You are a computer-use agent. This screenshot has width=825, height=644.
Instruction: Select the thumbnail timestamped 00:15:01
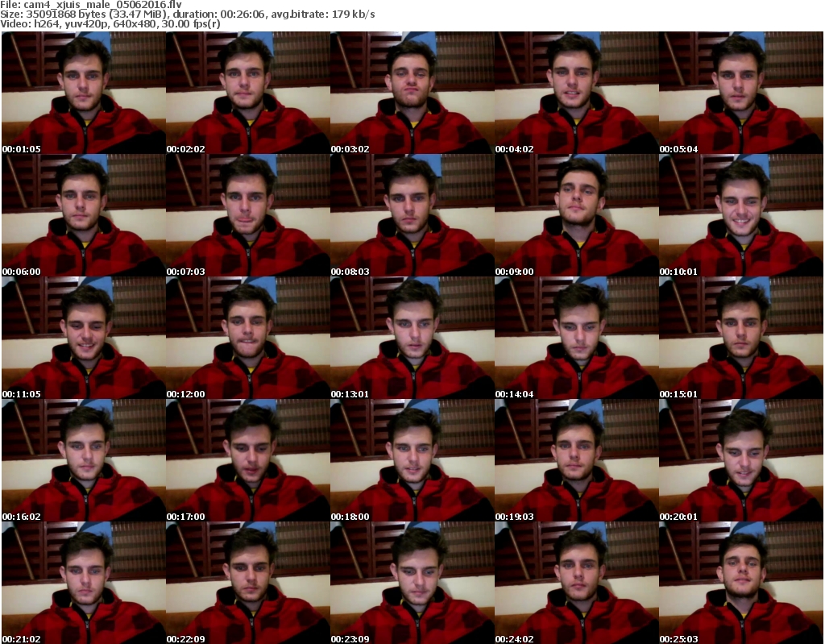click(x=741, y=338)
